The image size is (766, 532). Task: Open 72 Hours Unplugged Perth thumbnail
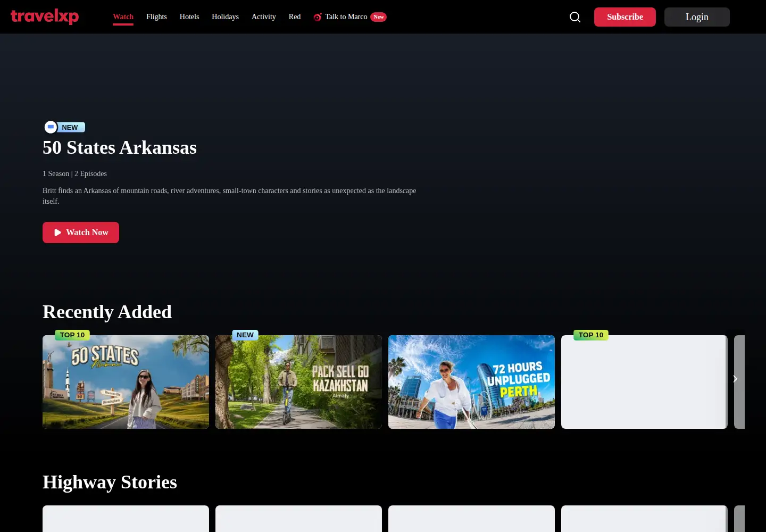[471, 382]
